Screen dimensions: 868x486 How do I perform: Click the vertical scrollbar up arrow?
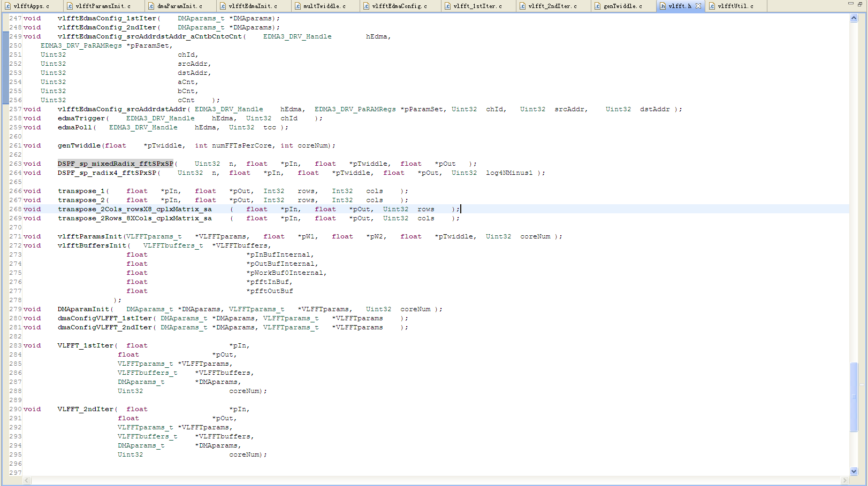click(854, 18)
